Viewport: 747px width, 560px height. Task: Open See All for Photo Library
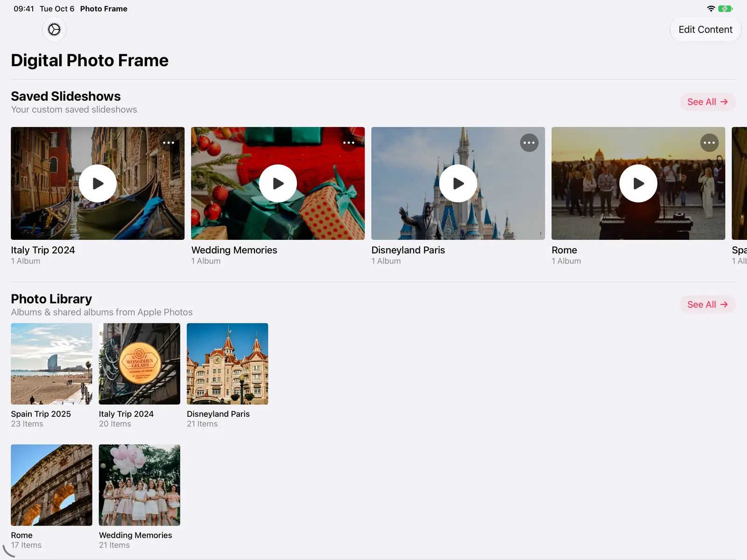pyautogui.click(x=707, y=304)
